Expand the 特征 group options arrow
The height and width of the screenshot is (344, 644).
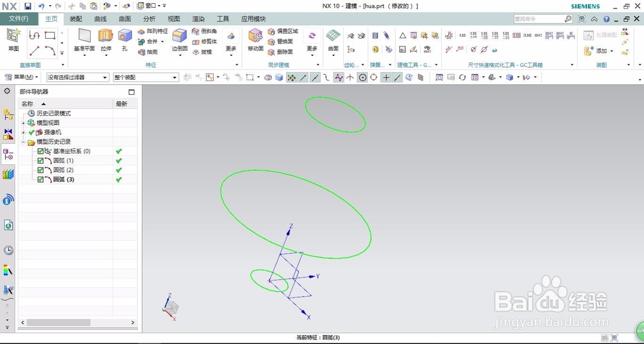237,65
